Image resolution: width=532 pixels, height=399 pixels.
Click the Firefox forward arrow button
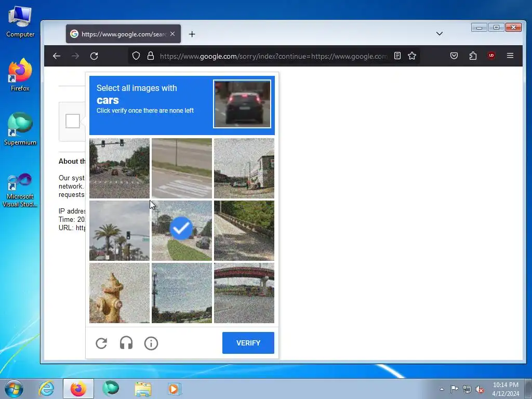(75, 56)
